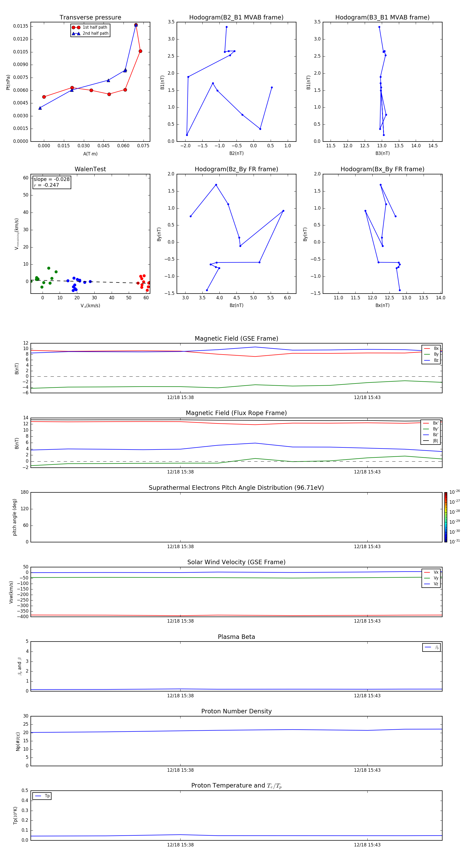Click Vx legend entry in velocity plot
473x868 pixels.
tap(431, 572)
